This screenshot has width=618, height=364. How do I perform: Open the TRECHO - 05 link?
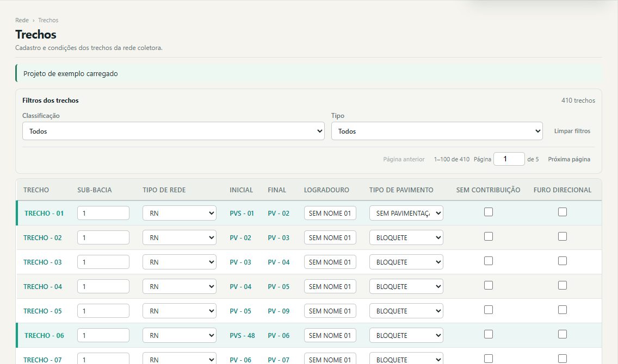[42, 311]
